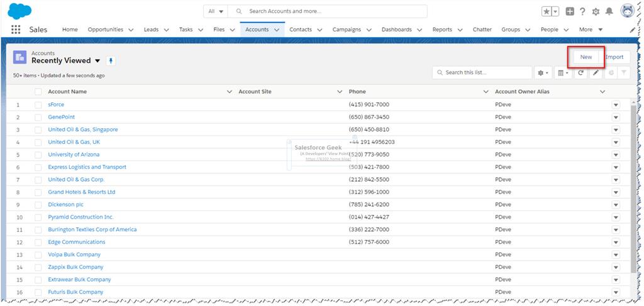
Task: Open Phone column menu chevron
Action: [486, 92]
